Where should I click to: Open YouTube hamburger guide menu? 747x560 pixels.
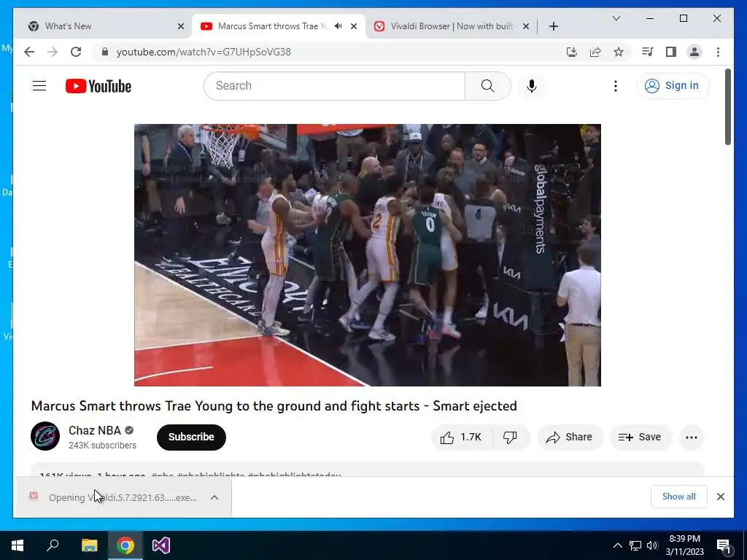(x=39, y=86)
